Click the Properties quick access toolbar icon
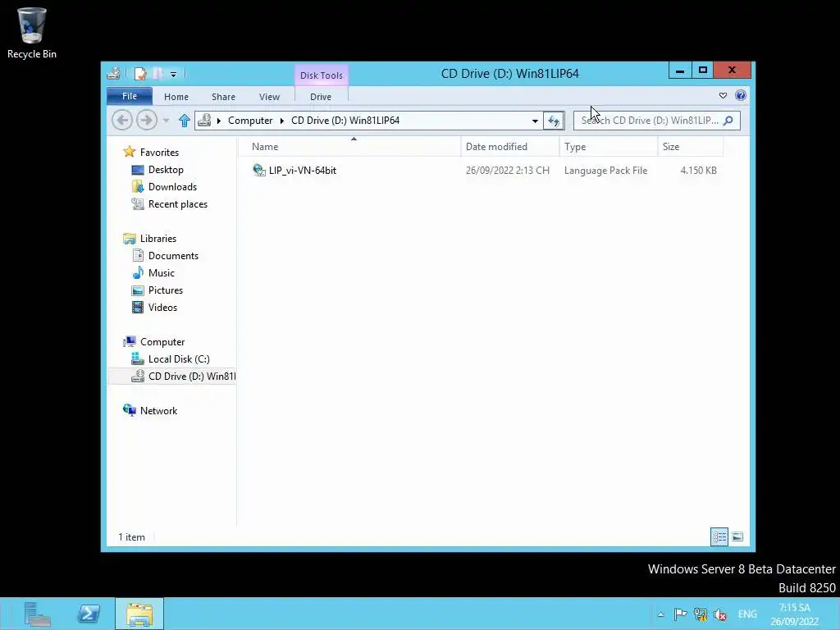The height and width of the screenshot is (630, 840). (140, 73)
